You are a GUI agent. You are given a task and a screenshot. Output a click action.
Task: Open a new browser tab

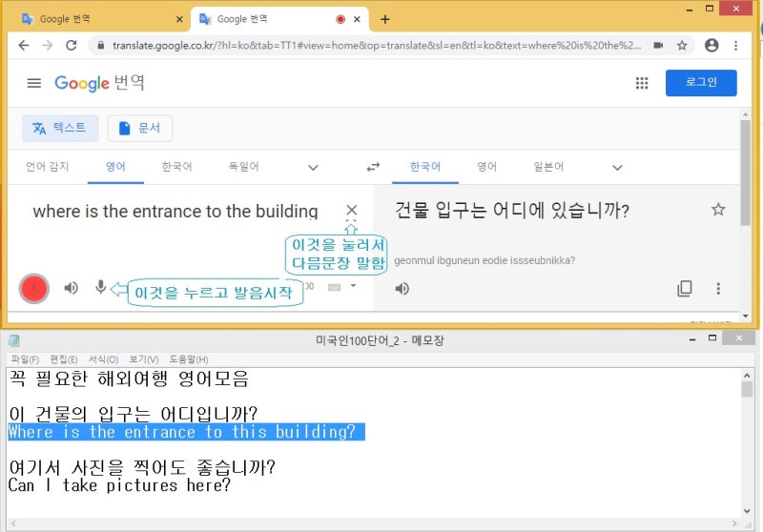pyautogui.click(x=385, y=19)
